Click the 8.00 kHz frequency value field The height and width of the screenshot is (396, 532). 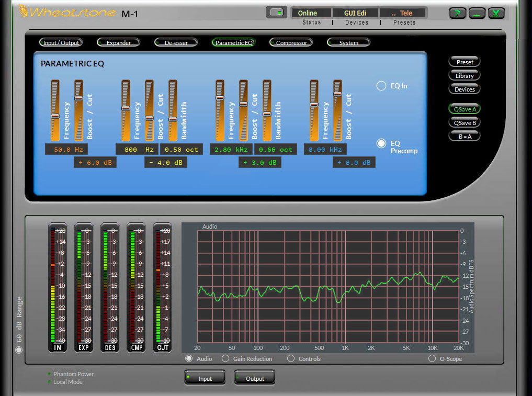point(325,149)
